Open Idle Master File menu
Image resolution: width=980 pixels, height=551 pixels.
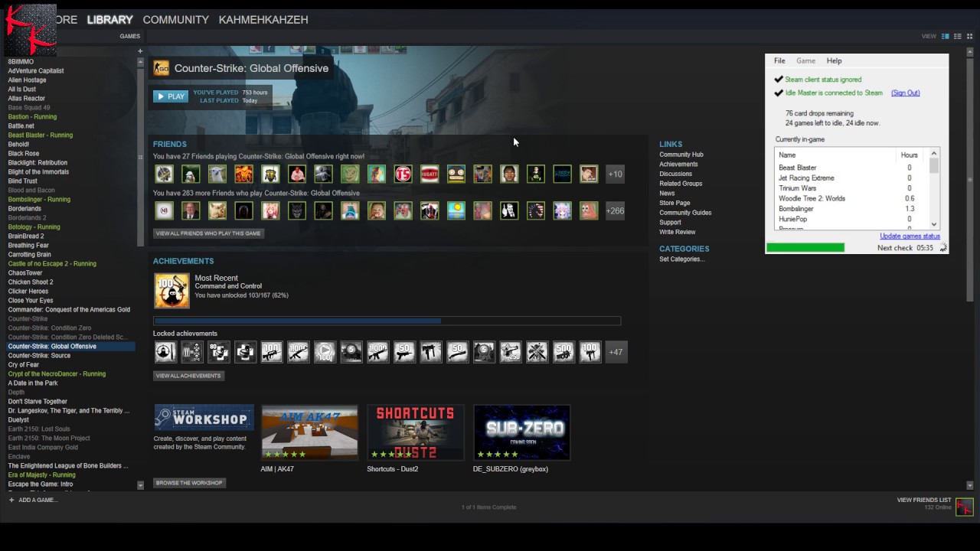[x=779, y=60]
